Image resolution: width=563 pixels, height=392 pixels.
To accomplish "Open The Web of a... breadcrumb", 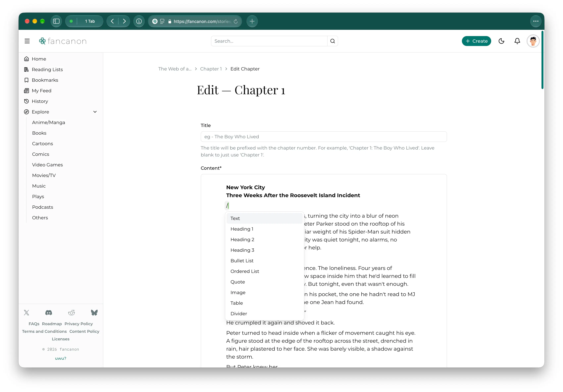I will pyautogui.click(x=175, y=69).
